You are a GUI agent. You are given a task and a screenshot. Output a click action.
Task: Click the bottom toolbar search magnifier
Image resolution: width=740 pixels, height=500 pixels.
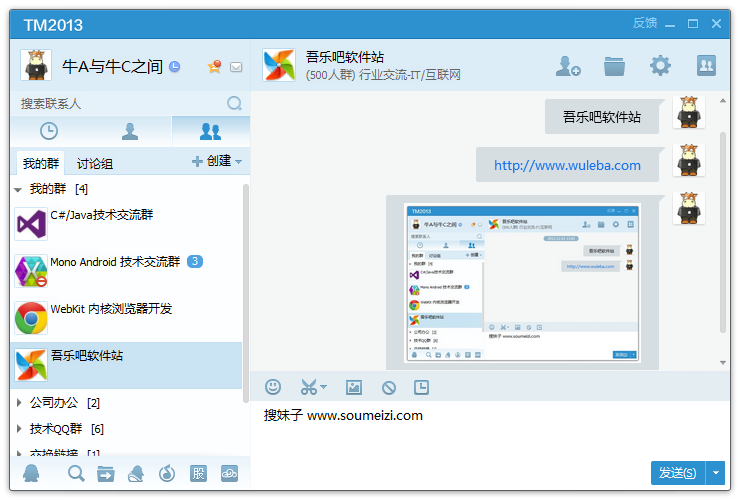click(76, 473)
